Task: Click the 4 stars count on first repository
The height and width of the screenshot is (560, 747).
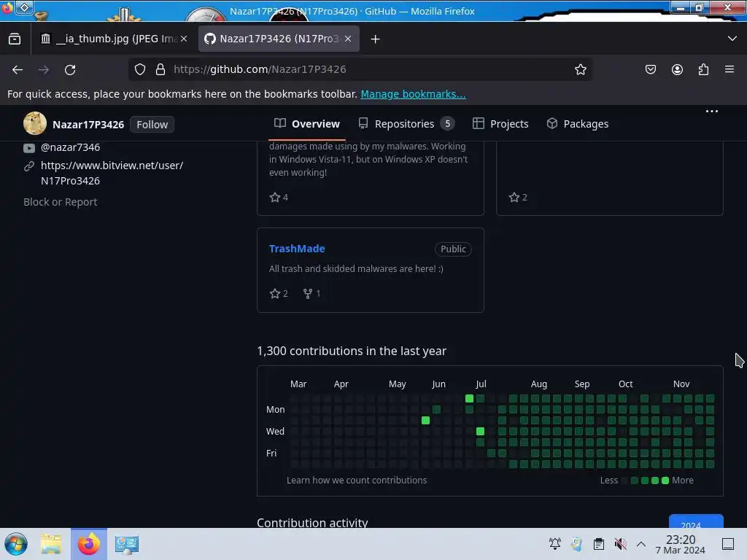Action: [279, 197]
